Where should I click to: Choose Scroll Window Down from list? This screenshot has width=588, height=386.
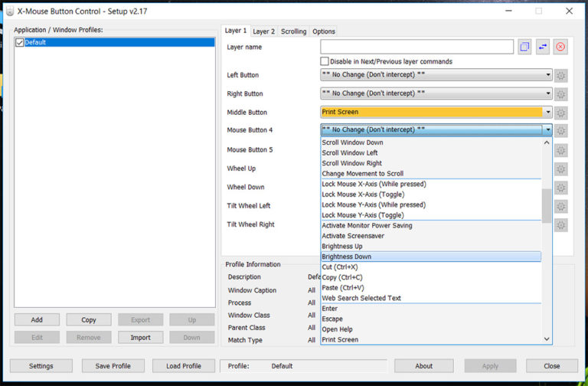pyautogui.click(x=431, y=142)
